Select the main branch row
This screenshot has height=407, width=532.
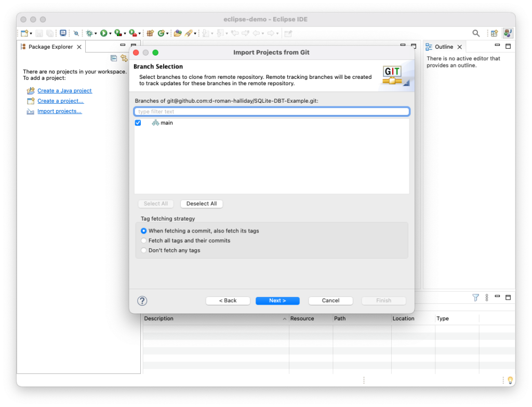[272, 123]
